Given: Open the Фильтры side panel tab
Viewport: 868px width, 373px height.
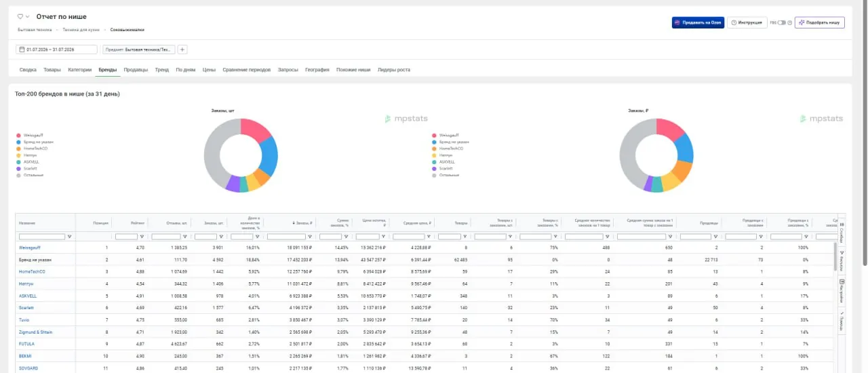Looking at the screenshot, I should coord(842,261).
